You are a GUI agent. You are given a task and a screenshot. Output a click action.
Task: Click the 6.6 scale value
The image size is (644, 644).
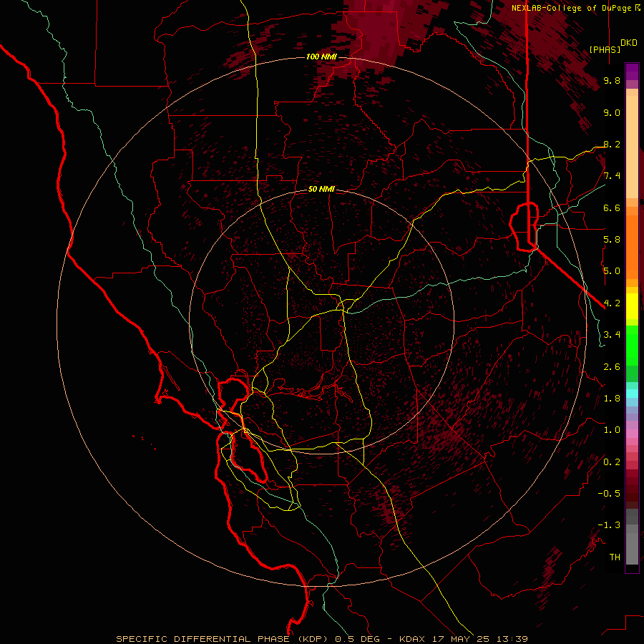click(612, 208)
